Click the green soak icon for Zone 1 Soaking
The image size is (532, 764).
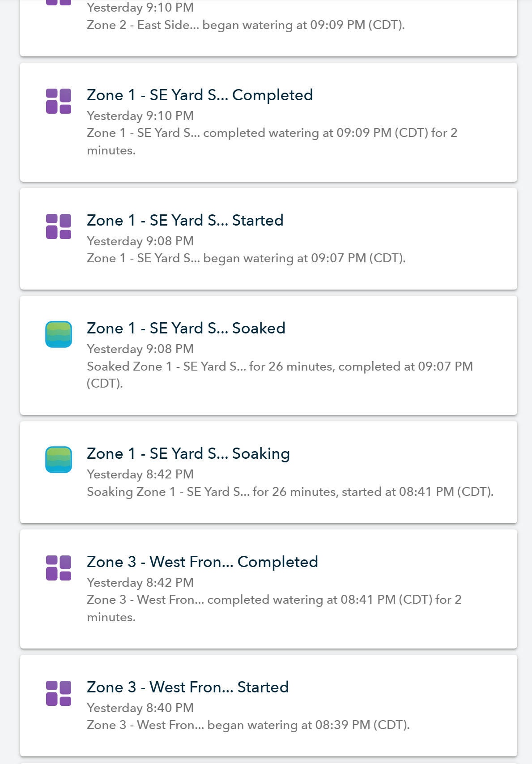59,460
